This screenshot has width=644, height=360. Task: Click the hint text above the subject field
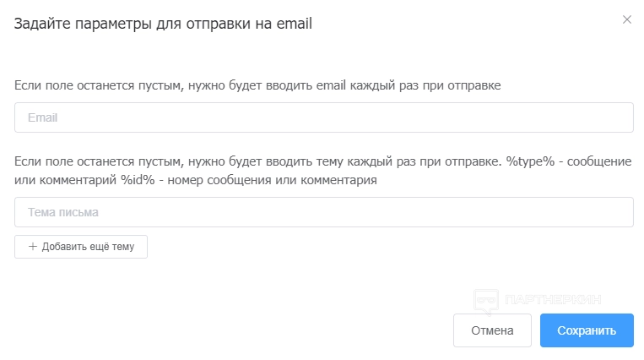pos(253,161)
